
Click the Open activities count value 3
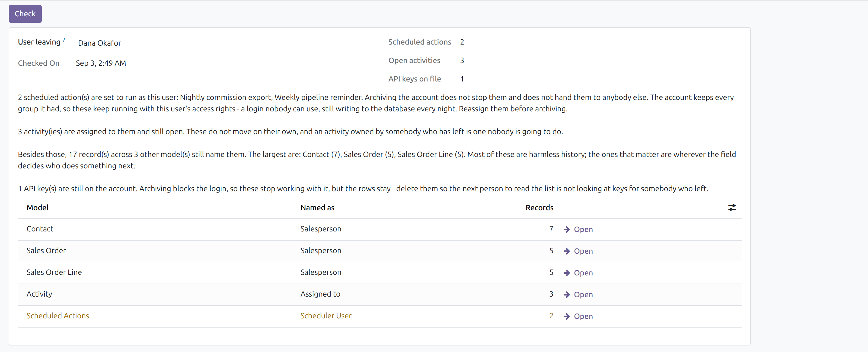point(462,60)
